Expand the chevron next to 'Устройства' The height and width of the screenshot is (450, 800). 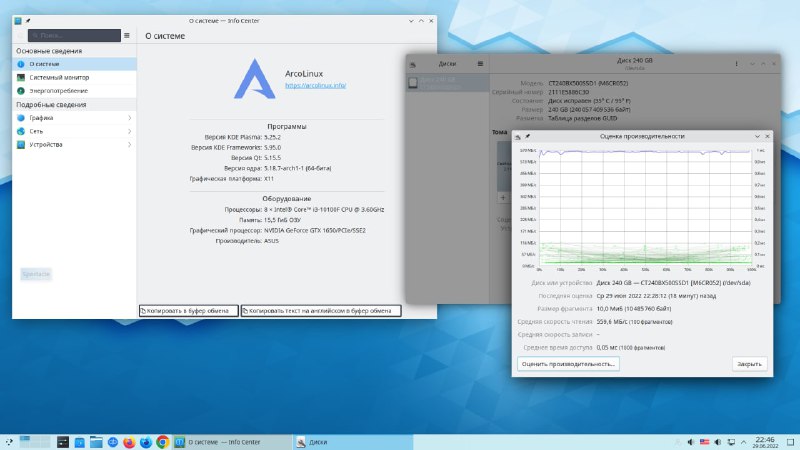[130, 144]
